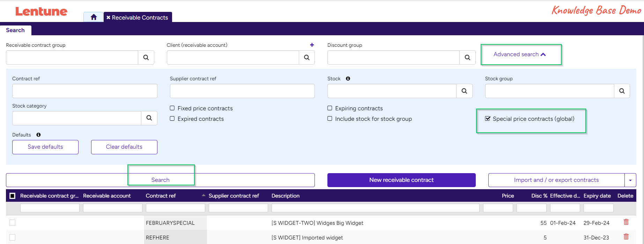The width and height of the screenshot is (644, 244).
Task: Open Stock group lookup magnifier
Action: (622, 91)
